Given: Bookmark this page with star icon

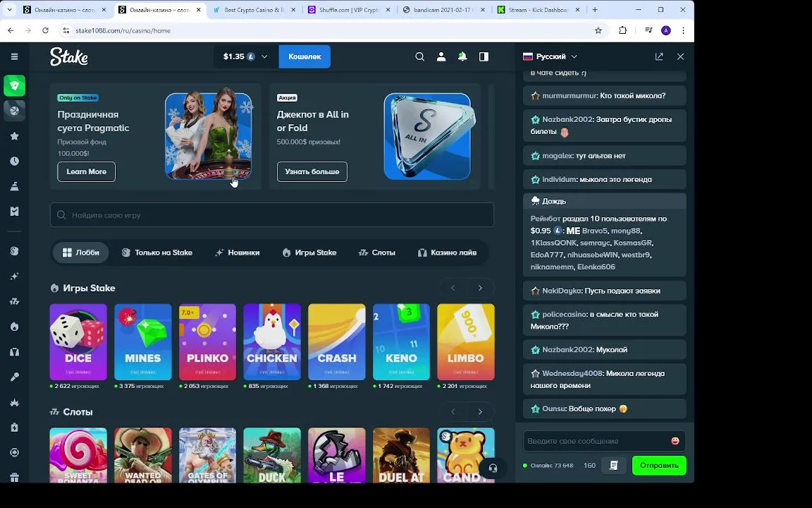Looking at the screenshot, I should (x=598, y=30).
